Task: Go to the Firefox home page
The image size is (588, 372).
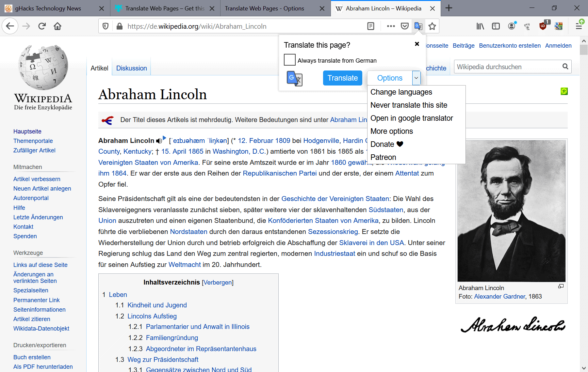Action: coord(57,26)
